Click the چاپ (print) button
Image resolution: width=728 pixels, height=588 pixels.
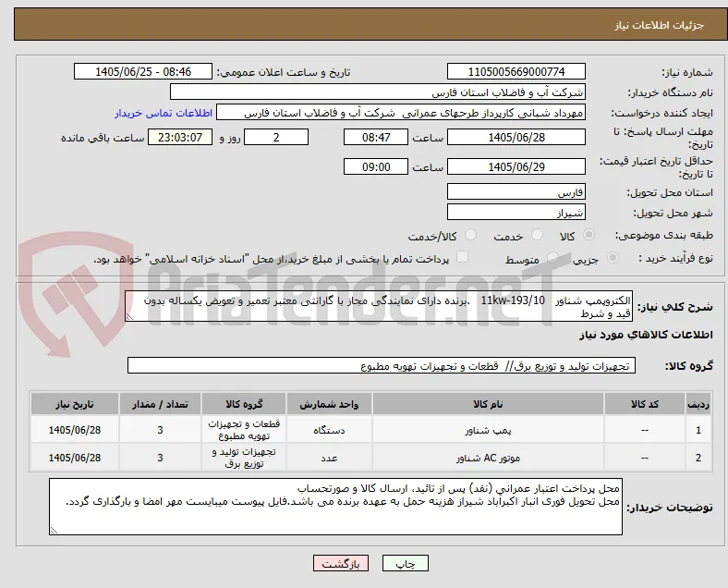(x=406, y=563)
